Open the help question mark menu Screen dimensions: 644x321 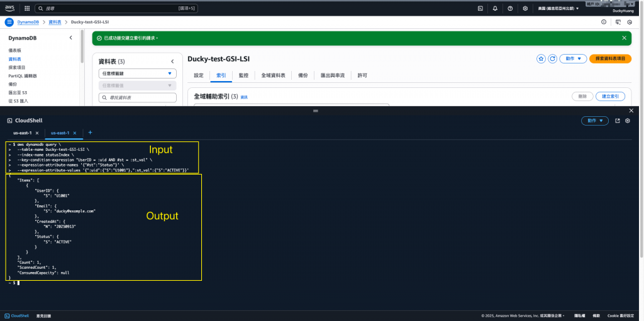coord(510,8)
